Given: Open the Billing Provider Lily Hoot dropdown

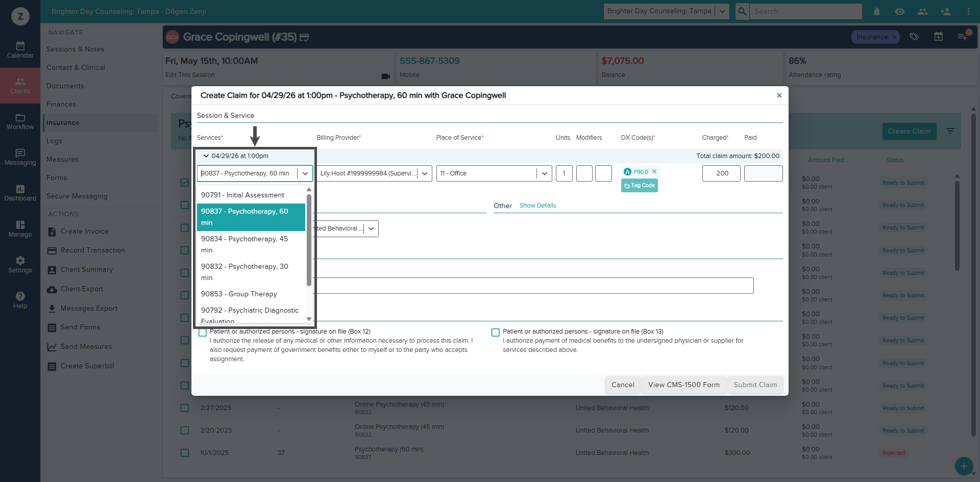Looking at the screenshot, I should pyautogui.click(x=374, y=173).
